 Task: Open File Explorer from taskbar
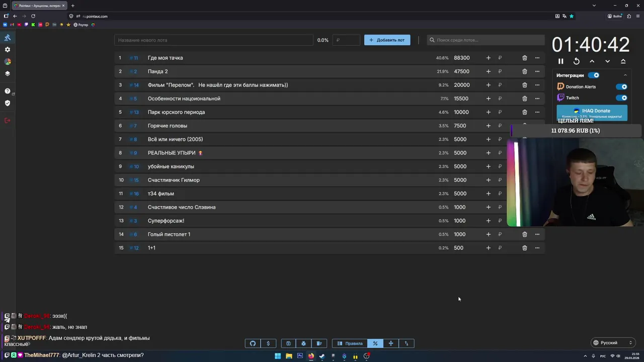pyautogui.click(x=289, y=356)
